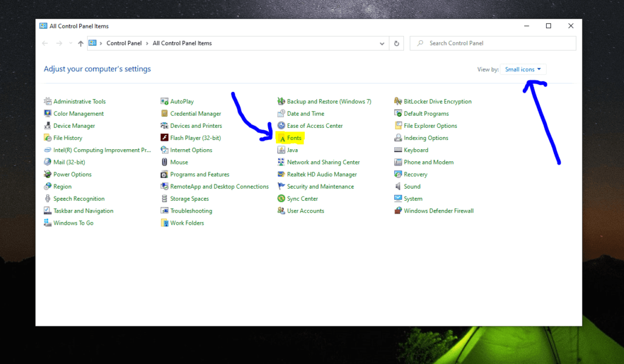Click the Back navigation arrow
Viewport: 624px width, 364px height.
(45, 43)
